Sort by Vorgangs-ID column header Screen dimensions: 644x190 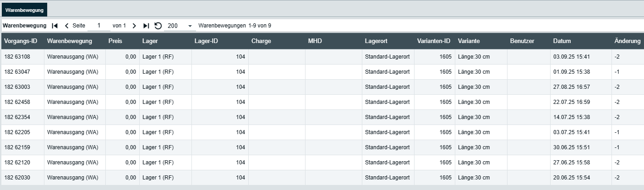[21, 41]
